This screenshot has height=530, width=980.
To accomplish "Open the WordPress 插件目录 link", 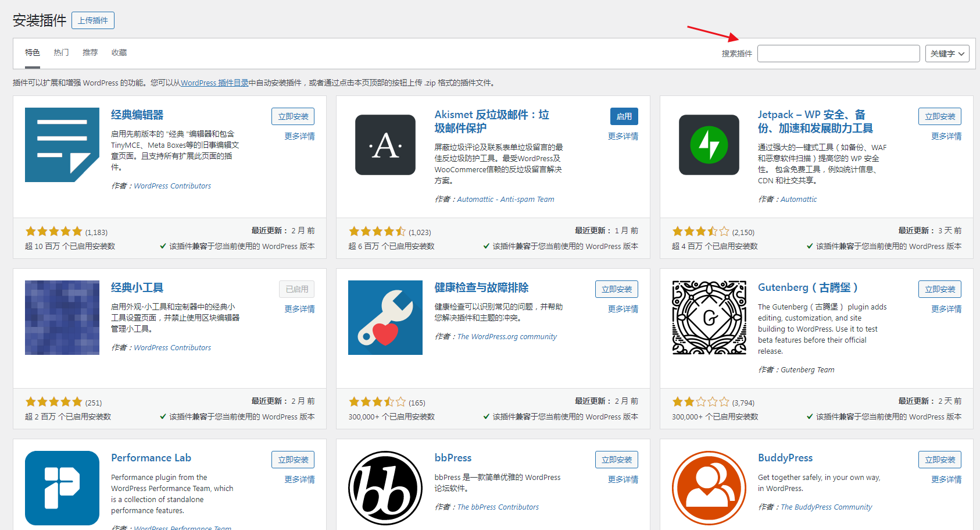I will [x=214, y=83].
